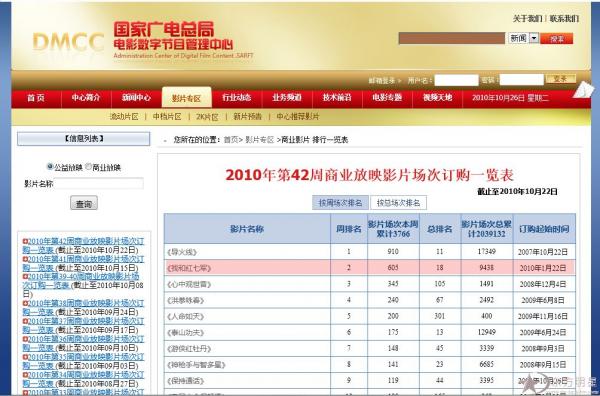The height and width of the screenshot is (396, 600).
Task: Focus the 用户名 input field
Action: click(x=456, y=80)
